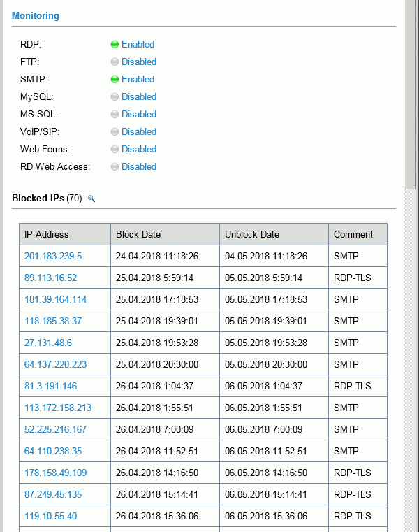Click the green status dot for SMTP
Image resolution: width=419 pixels, height=532 pixels.
click(x=115, y=80)
